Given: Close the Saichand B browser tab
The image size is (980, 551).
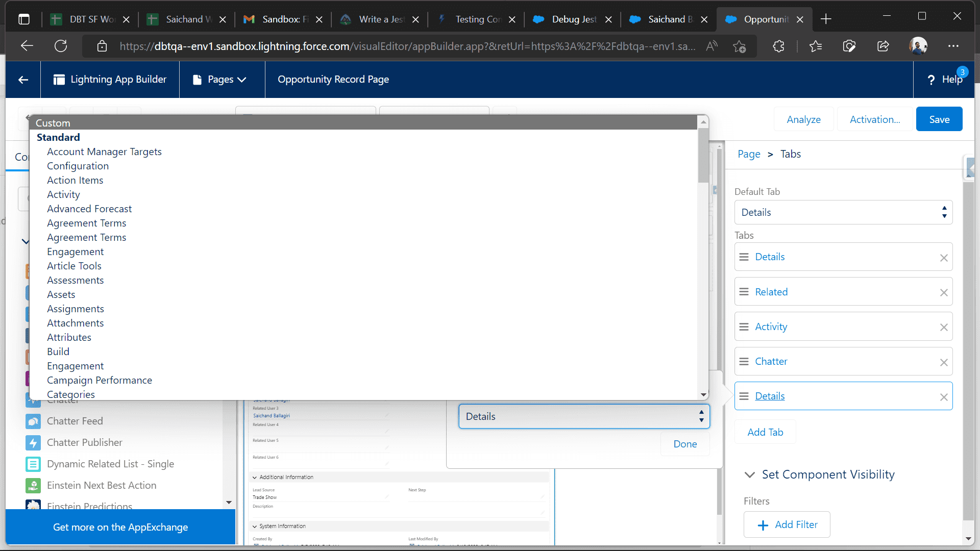Looking at the screenshot, I should point(704,19).
